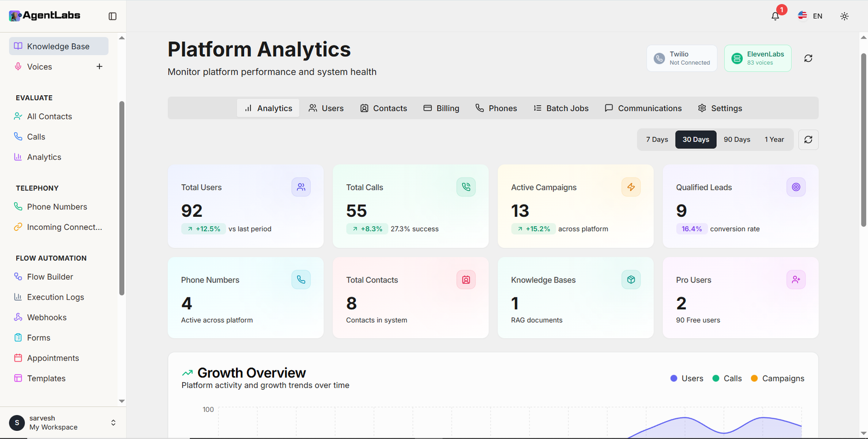Switch to the Billing tab
The image size is (868, 439).
pyautogui.click(x=441, y=108)
